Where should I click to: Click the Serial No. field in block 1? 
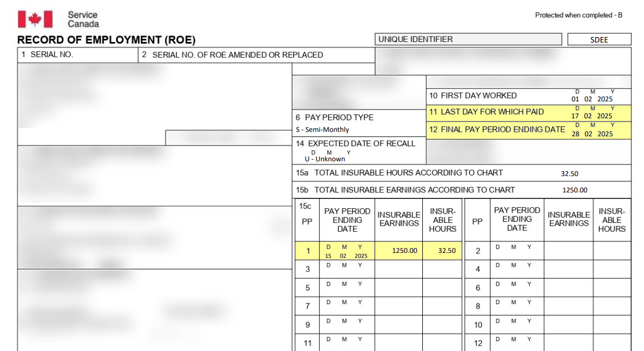pyautogui.click(x=77, y=55)
